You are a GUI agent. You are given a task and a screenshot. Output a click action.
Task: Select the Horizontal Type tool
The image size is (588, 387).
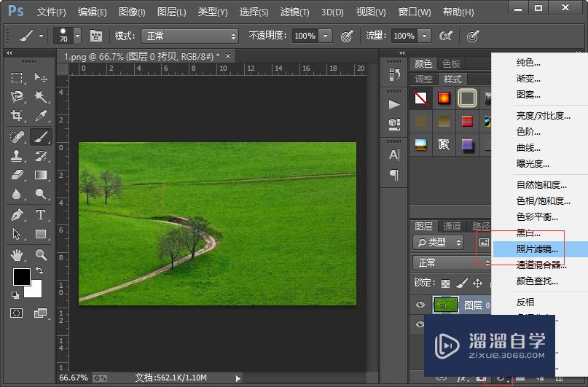click(41, 214)
